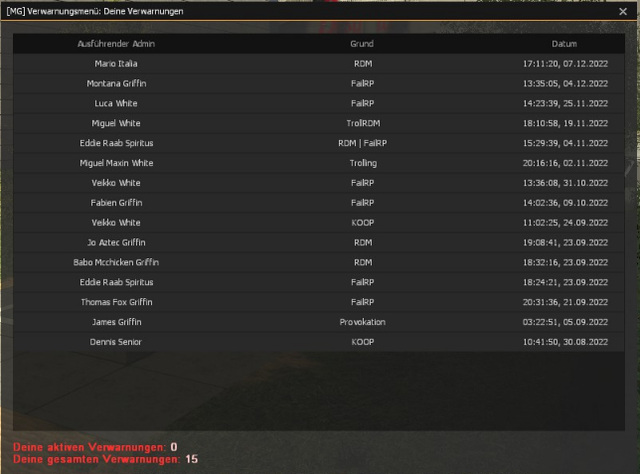Click date '03:22:51, 05.09.2022'
The height and width of the screenshot is (474, 640).
coord(565,322)
